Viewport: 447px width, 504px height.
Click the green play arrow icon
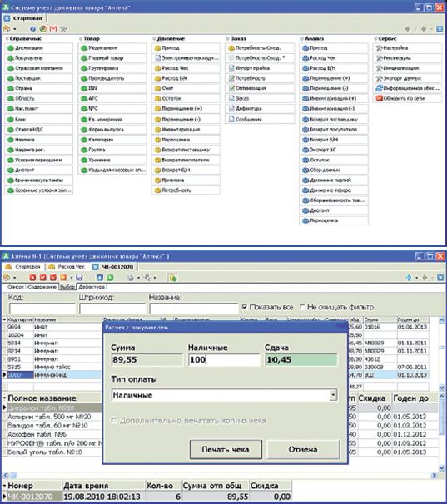click(110, 278)
